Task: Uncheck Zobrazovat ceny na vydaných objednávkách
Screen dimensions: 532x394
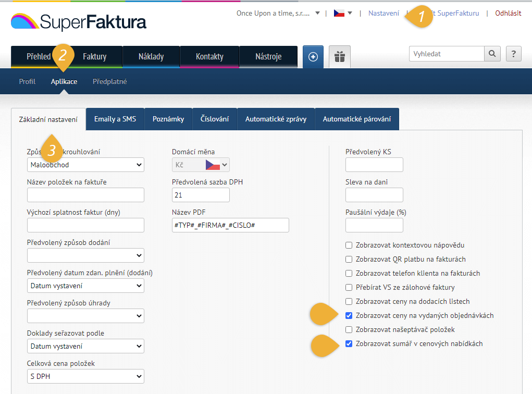Action: 349,316
